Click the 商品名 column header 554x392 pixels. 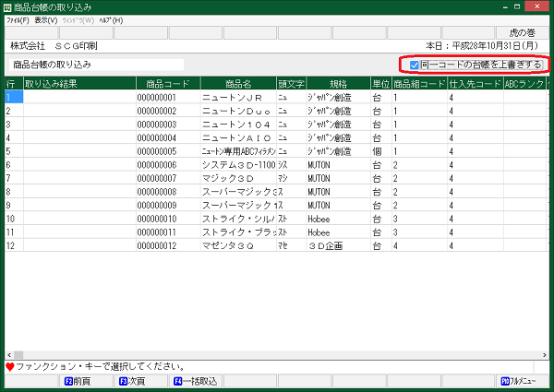tap(238, 84)
